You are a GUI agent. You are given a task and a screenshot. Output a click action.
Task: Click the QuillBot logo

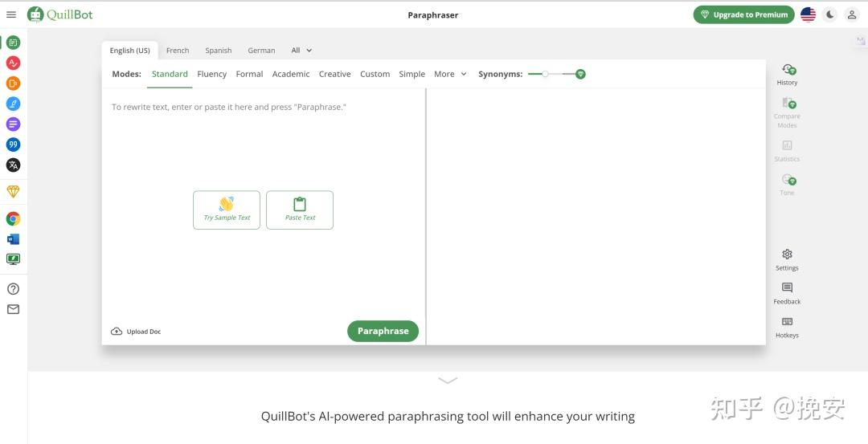point(59,14)
